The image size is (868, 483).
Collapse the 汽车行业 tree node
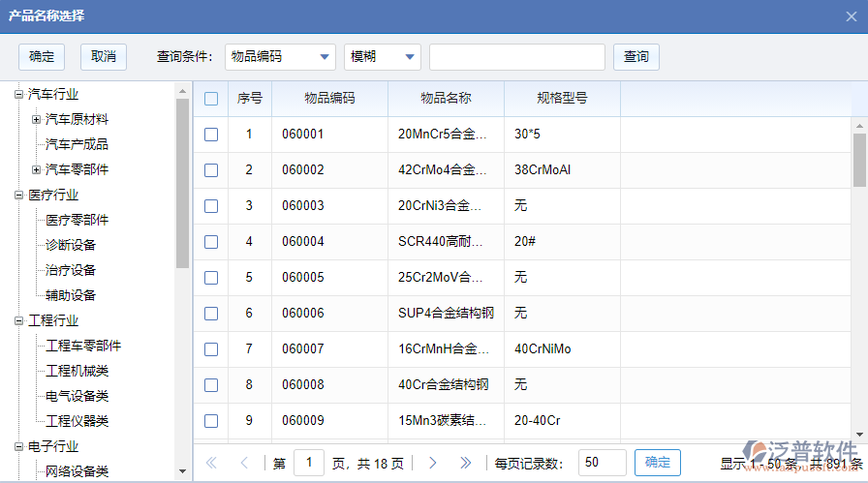(x=18, y=95)
